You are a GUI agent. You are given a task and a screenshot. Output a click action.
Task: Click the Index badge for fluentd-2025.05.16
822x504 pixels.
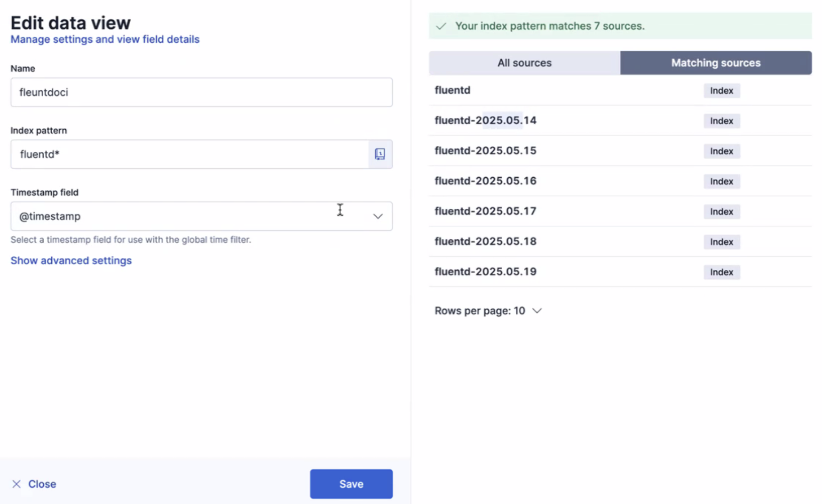tap(721, 181)
